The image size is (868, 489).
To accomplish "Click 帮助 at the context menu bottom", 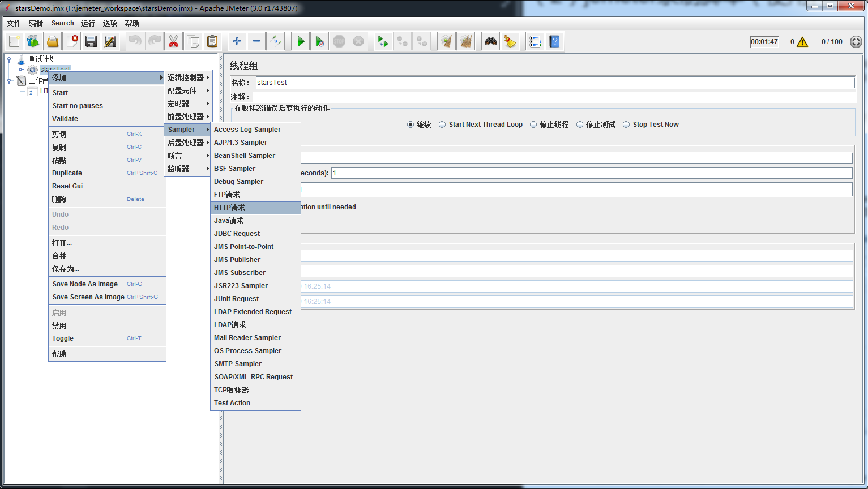I will pyautogui.click(x=107, y=354).
